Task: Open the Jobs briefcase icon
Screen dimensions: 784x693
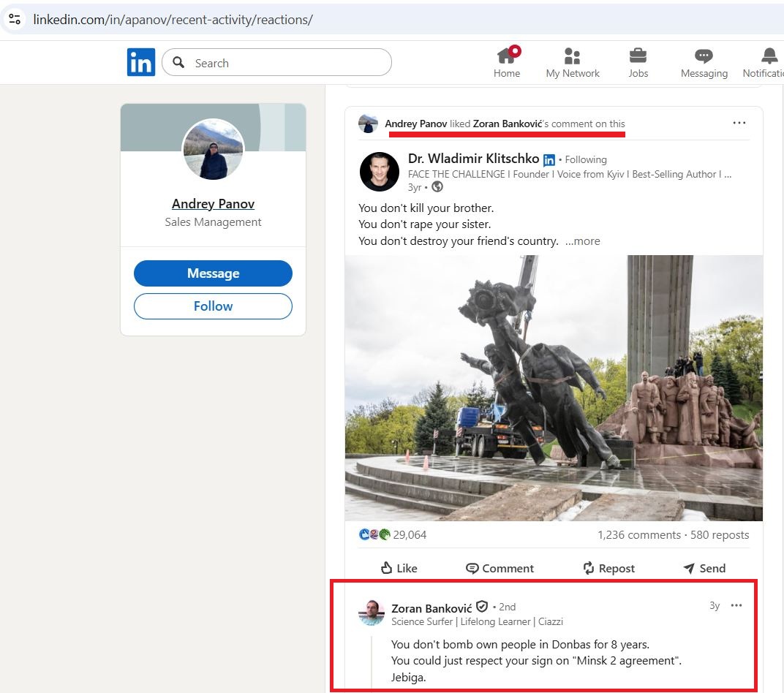Action: click(x=638, y=57)
